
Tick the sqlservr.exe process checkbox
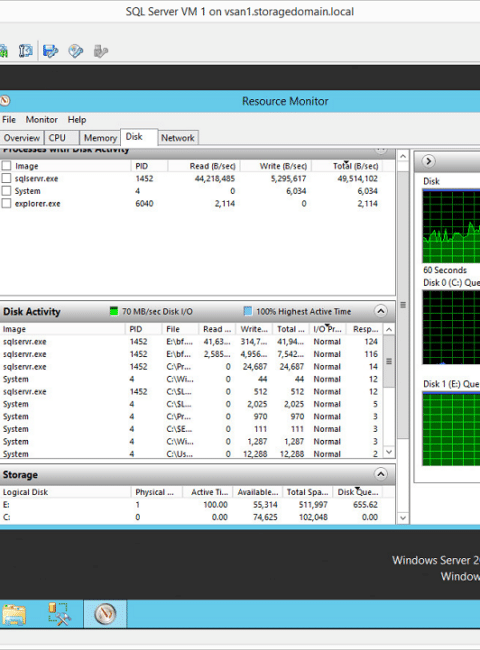[6, 178]
